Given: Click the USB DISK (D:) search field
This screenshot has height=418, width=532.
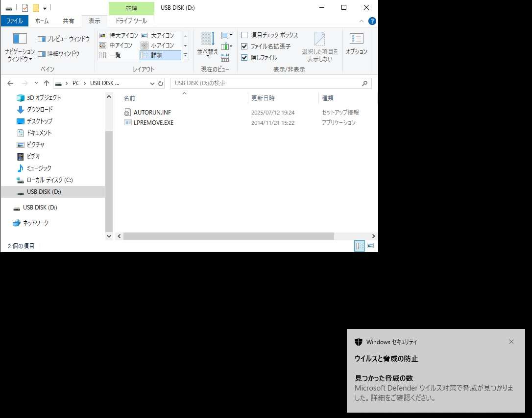Looking at the screenshot, I should tap(267, 83).
